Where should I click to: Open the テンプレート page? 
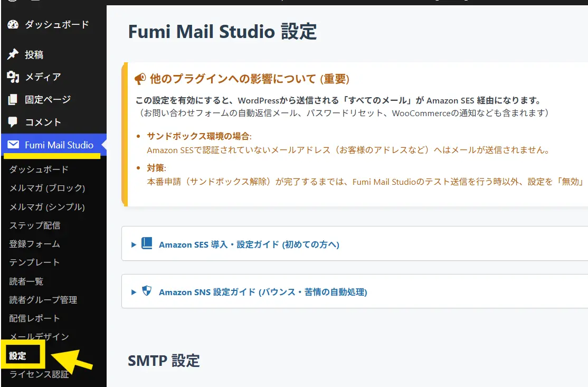pos(35,262)
